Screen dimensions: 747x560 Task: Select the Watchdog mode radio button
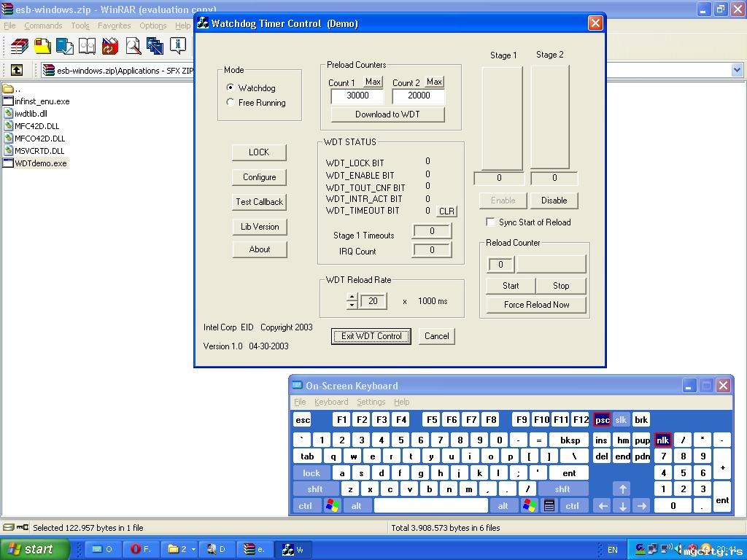pyautogui.click(x=231, y=87)
